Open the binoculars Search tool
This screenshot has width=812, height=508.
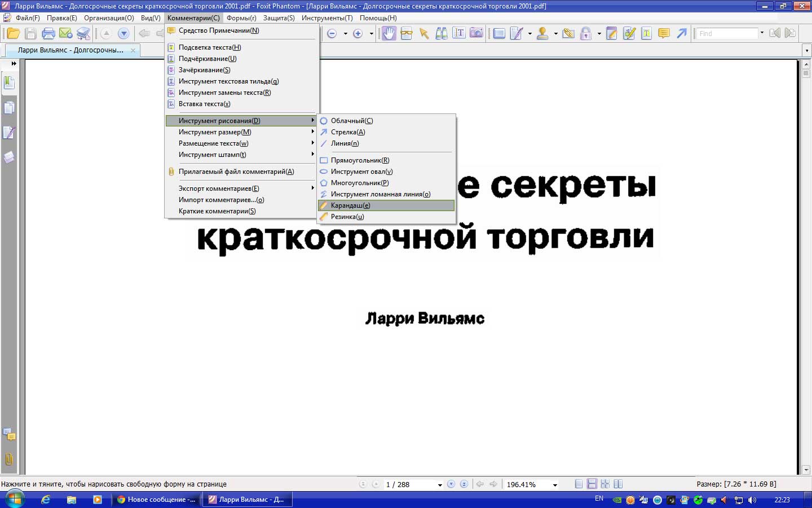click(x=442, y=33)
